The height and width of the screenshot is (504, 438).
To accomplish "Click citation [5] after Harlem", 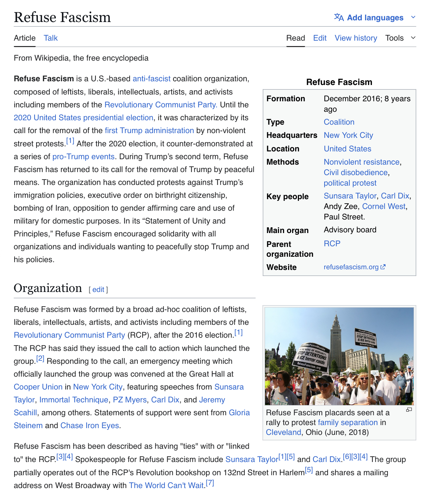I will (309, 470).
